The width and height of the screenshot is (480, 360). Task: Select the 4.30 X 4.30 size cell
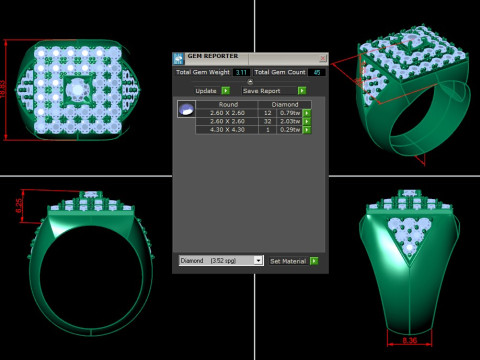coord(227,130)
